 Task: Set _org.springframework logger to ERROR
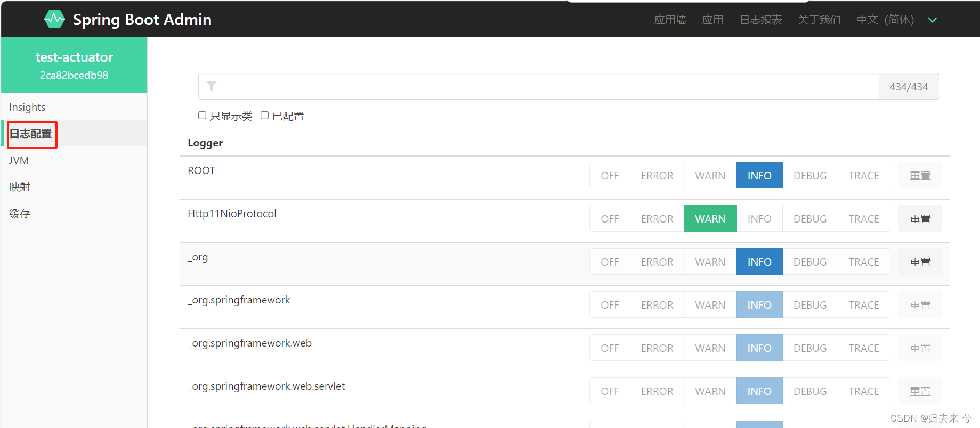657,304
